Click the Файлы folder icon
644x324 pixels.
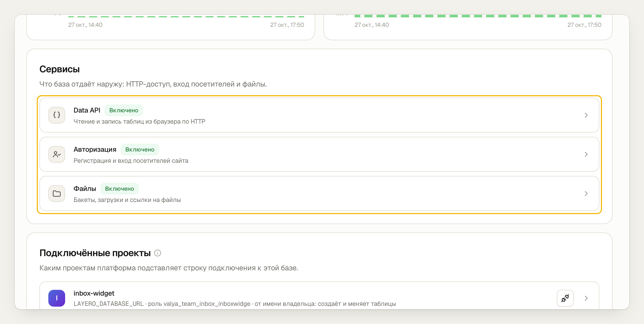tap(57, 193)
